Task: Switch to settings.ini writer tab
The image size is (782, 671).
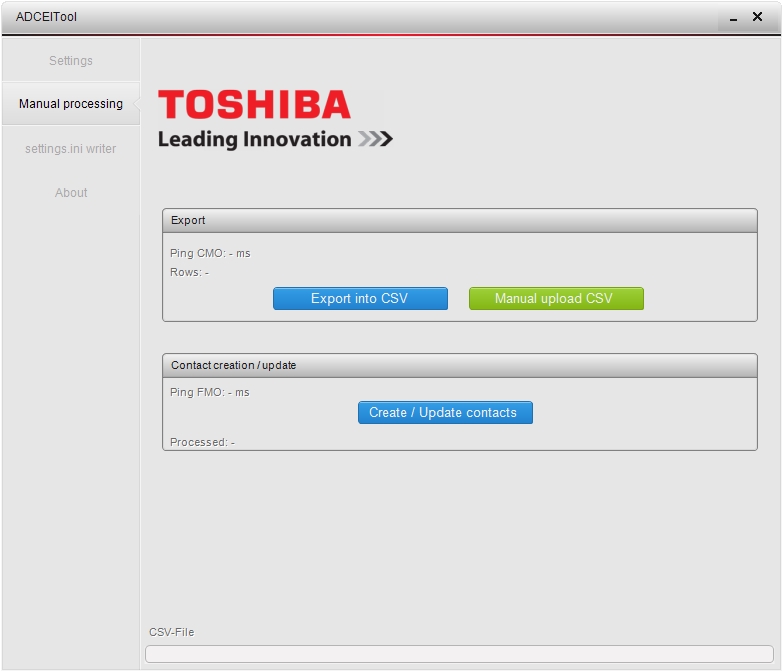Action: (x=71, y=149)
